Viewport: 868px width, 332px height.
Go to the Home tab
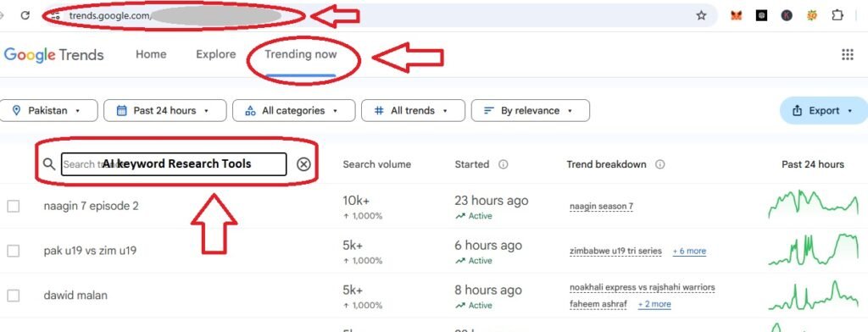tap(151, 54)
